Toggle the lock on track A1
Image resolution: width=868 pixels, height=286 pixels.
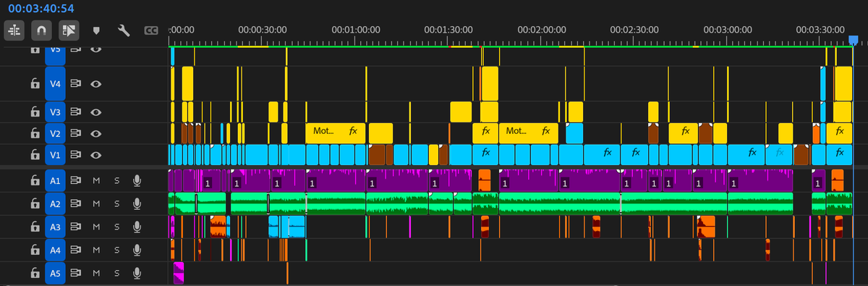point(34,182)
